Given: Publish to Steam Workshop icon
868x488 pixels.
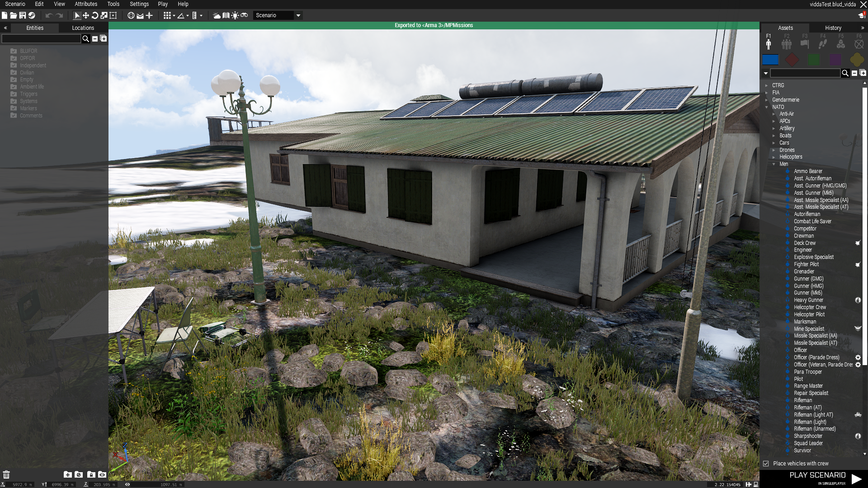Looking at the screenshot, I should [32, 15].
